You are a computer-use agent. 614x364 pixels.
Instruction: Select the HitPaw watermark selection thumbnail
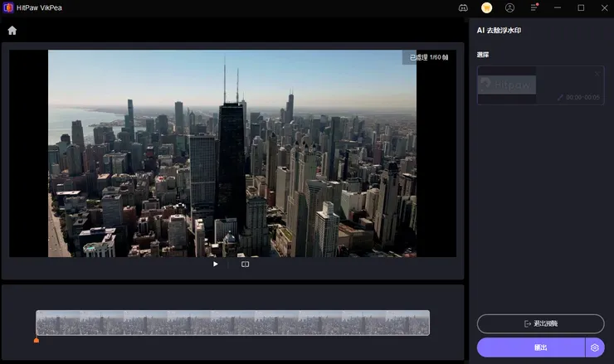507,85
